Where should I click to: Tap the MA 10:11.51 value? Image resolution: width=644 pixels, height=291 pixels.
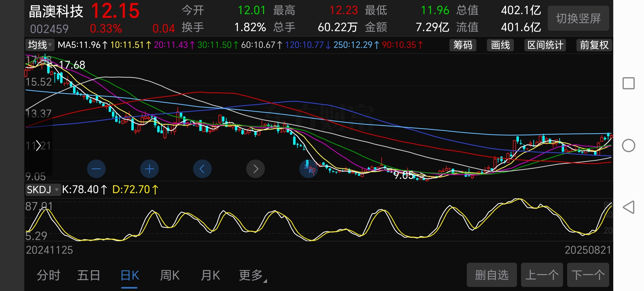coord(131,45)
